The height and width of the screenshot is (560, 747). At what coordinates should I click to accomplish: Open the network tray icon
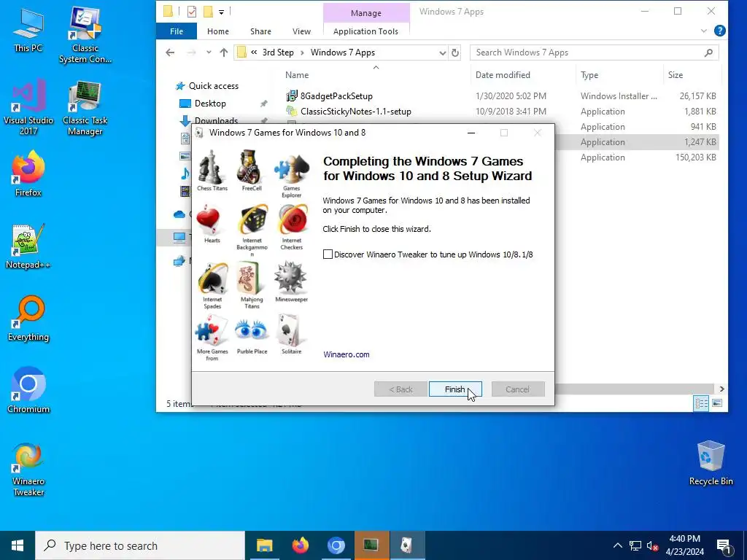click(x=635, y=545)
